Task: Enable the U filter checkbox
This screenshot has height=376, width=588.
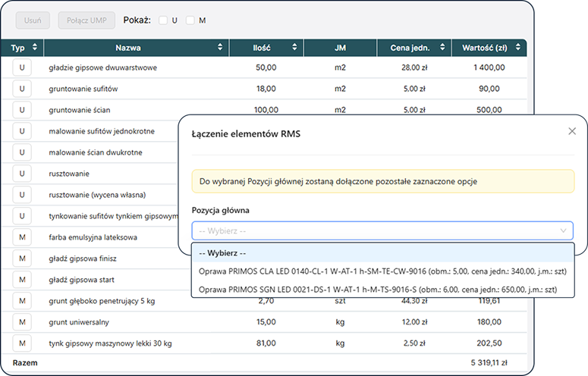Action: click(163, 20)
